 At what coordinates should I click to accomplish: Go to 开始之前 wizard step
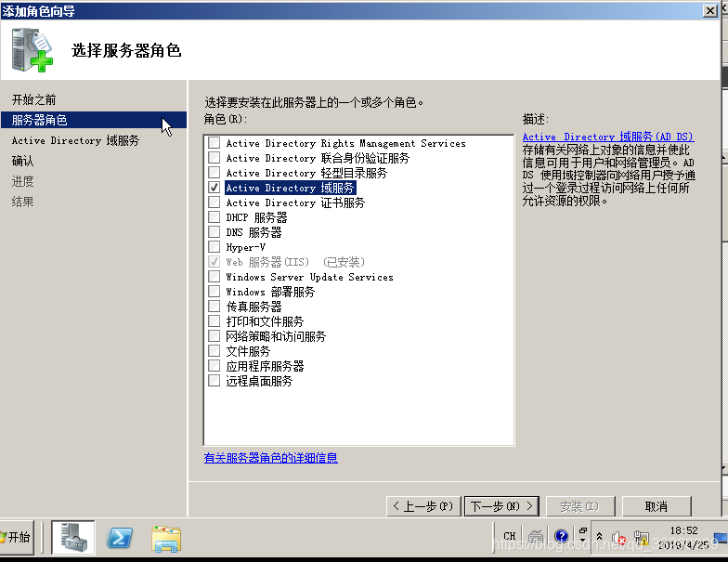[x=33, y=99]
